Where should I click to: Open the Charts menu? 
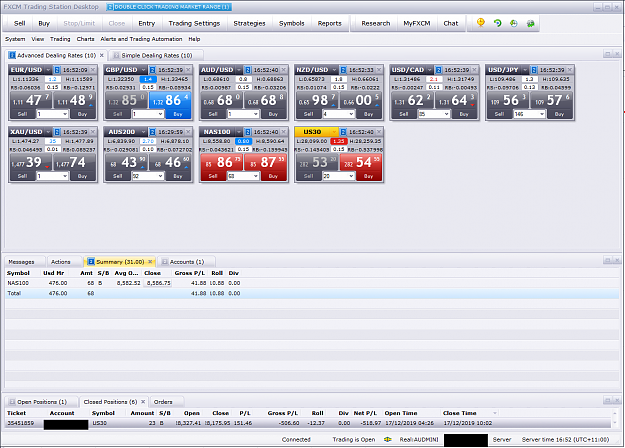(85, 39)
